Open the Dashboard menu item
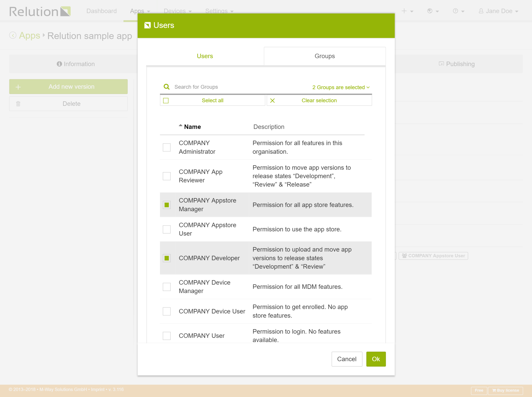Image resolution: width=532 pixels, height=397 pixels. click(x=102, y=11)
